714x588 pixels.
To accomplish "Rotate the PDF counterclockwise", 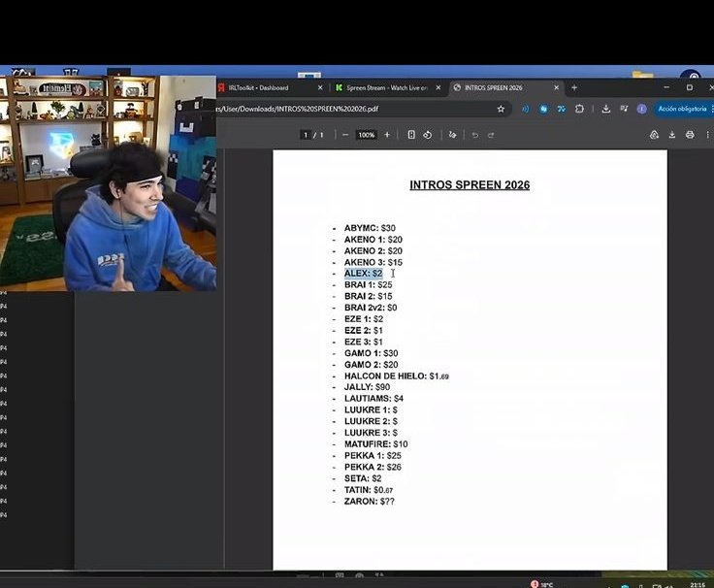I will [428, 135].
